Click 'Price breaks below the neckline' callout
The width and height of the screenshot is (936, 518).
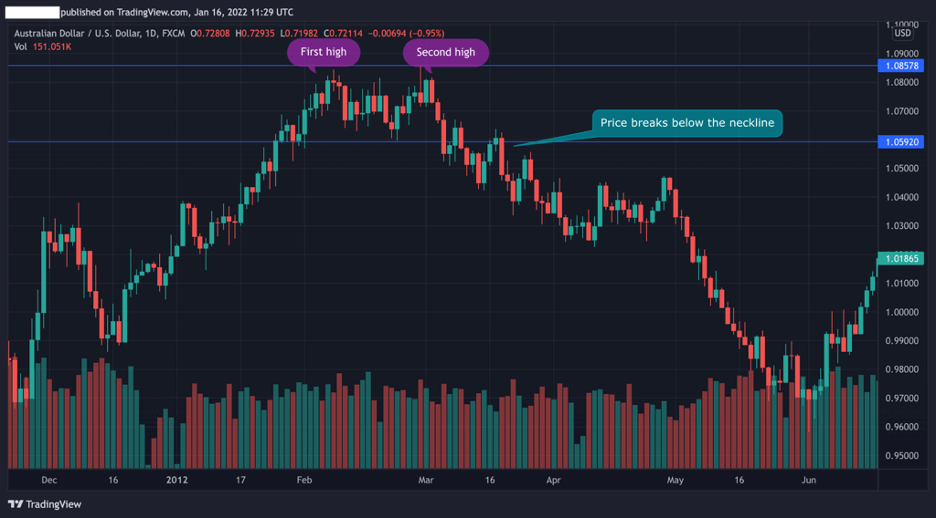pyautogui.click(x=686, y=123)
